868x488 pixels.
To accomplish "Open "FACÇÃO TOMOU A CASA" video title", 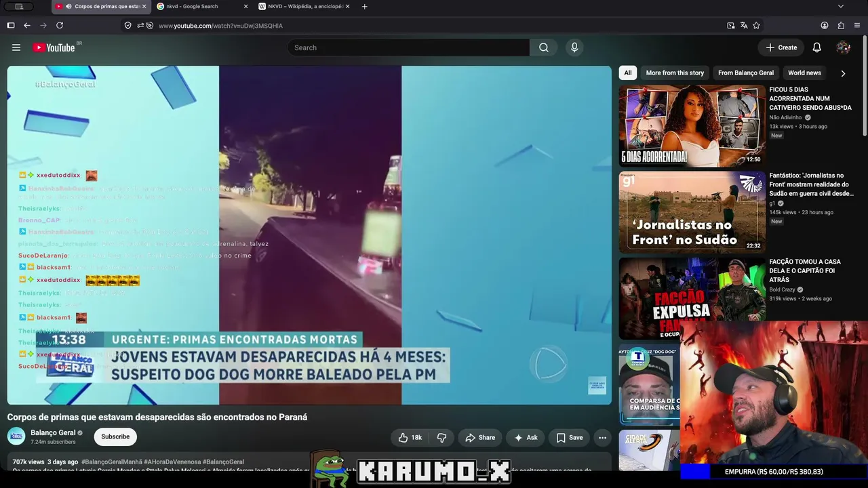I will [805, 270].
